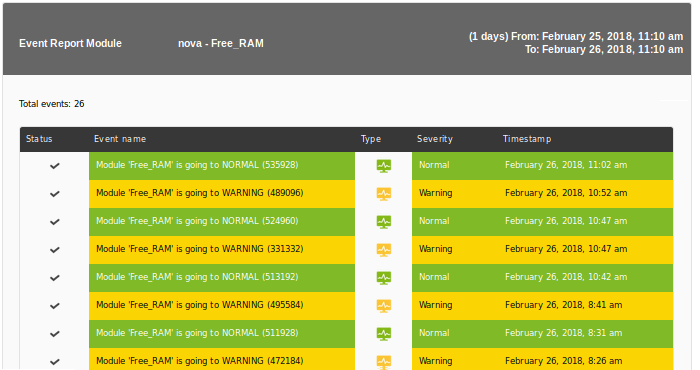Click the Type column header
The width and height of the screenshot is (700, 370).
[371, 139]
